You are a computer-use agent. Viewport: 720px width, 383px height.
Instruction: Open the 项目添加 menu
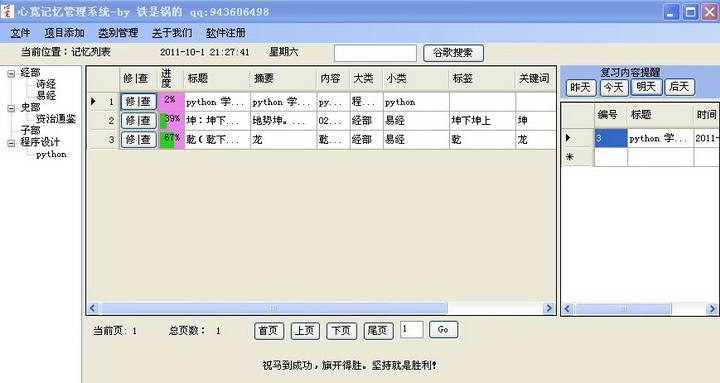tap(64, 33)
